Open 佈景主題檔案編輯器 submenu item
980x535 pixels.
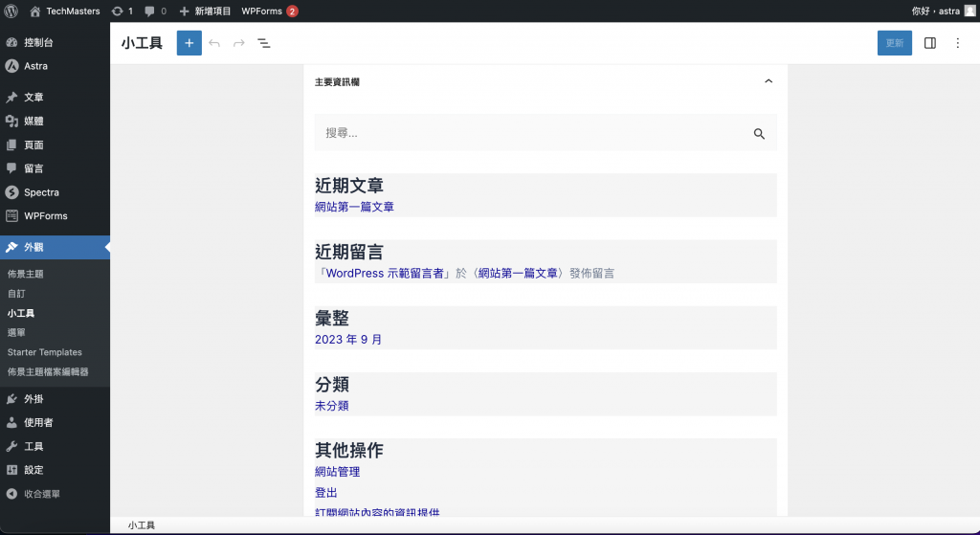click(48, 372)
